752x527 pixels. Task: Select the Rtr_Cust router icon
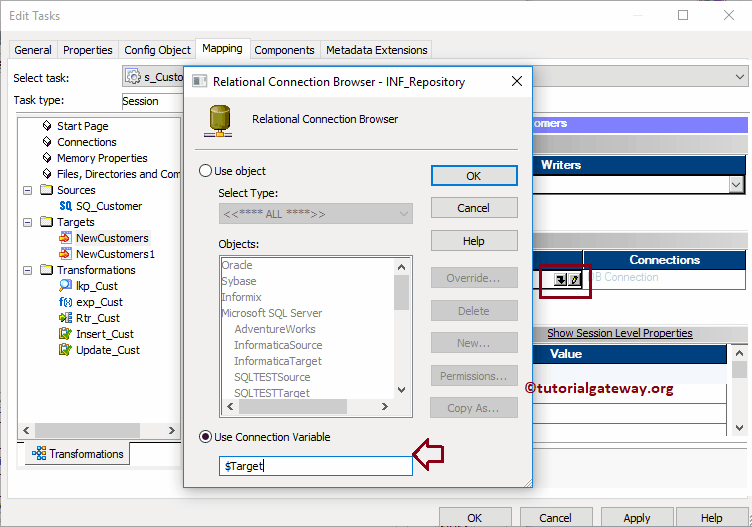click(x=65, y=318)
